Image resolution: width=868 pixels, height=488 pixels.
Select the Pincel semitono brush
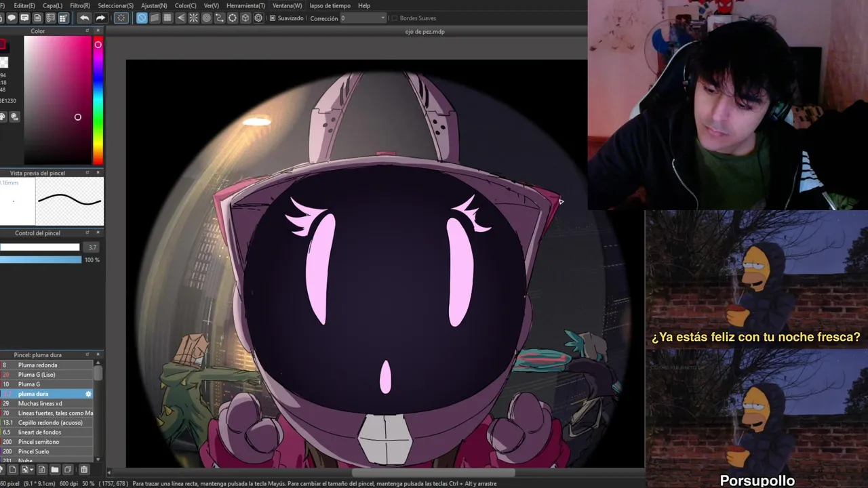click(47, 442)
